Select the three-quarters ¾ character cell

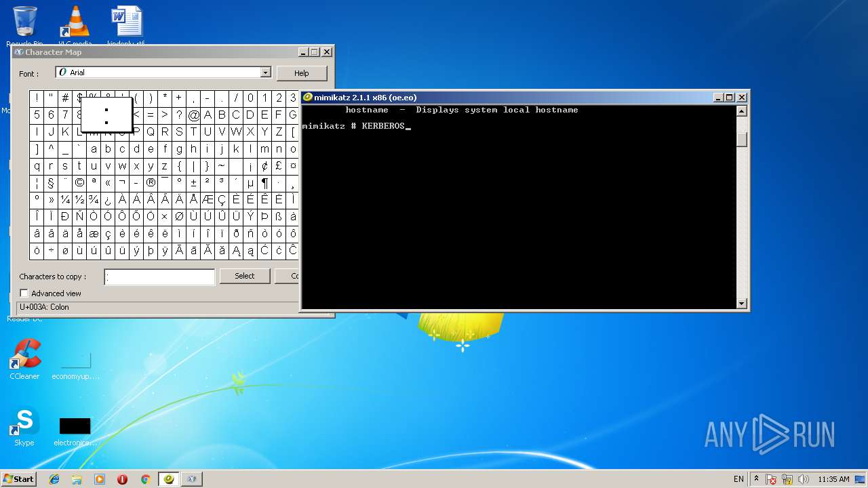[94, 200]
